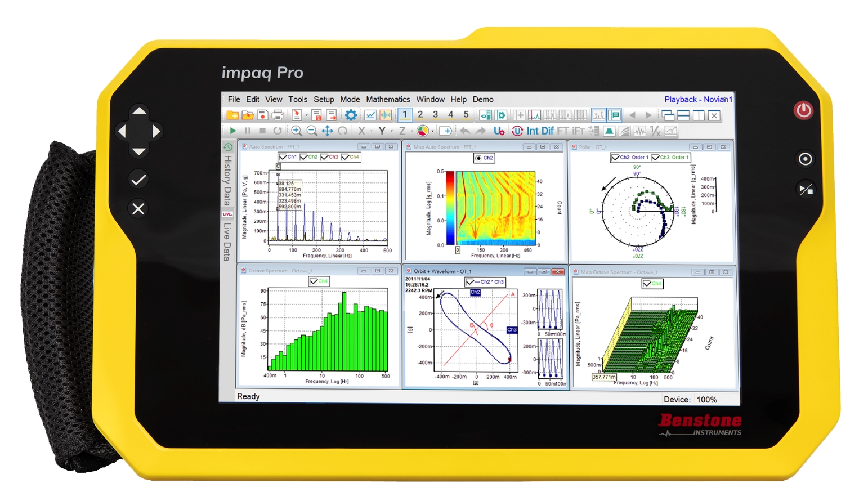Uncheck Ch3 in Auto Spectrum window
This screenshot has height=492, width=868.
pos(324,157)
